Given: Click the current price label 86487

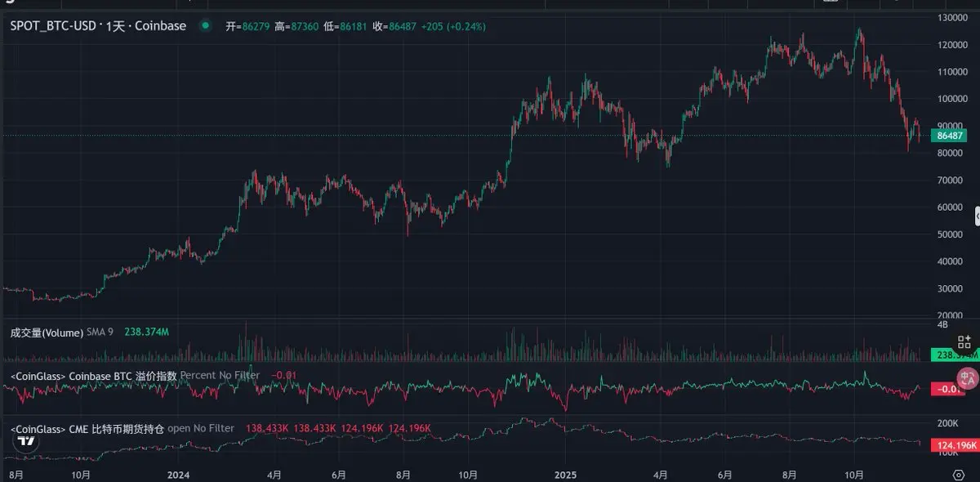Looking at the screenshot, I should tap(951, 136).
